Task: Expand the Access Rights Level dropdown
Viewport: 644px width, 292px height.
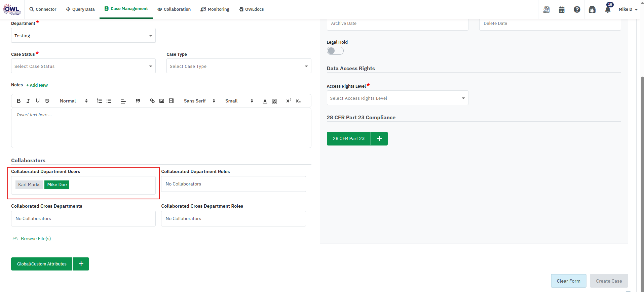Action: tap(397, 98)
